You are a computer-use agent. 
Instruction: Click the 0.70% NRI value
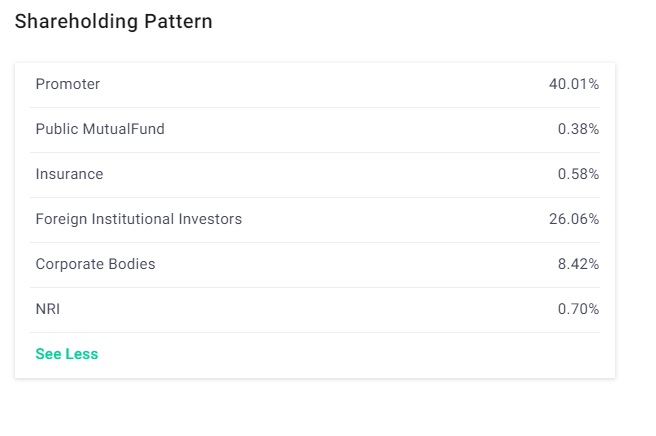[x=578, y=309]
